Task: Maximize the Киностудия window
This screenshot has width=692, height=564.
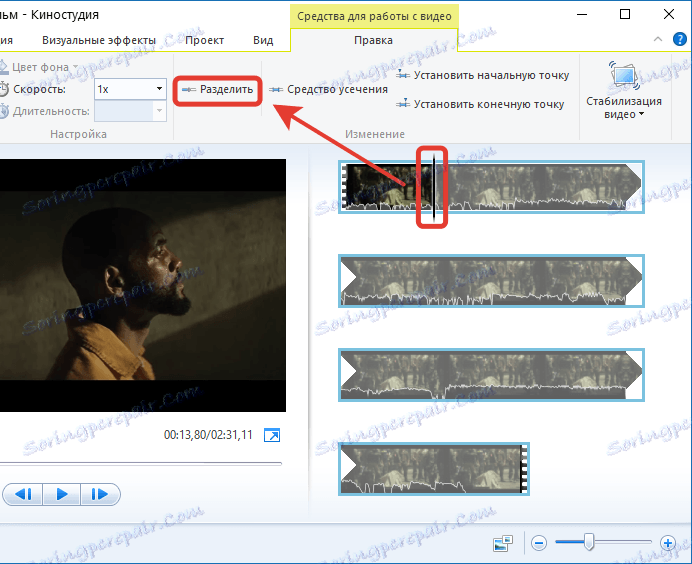Action: (625, 14)
